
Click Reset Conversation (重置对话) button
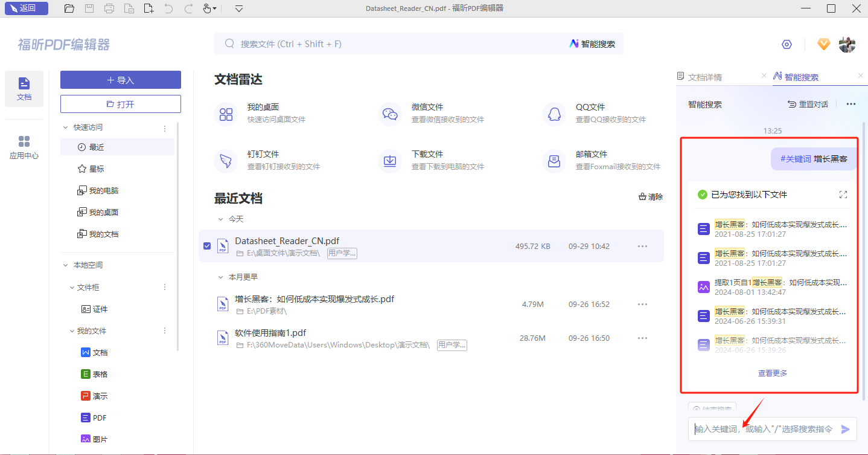808,104
